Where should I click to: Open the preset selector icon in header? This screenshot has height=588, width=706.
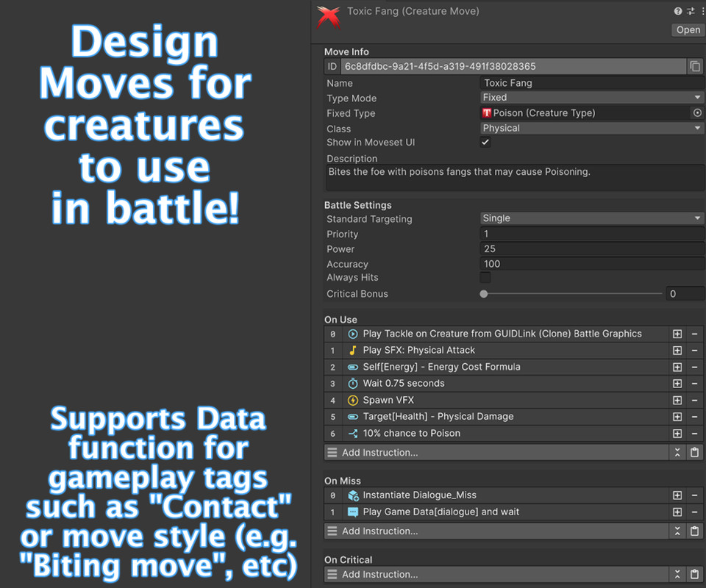[x=691, y=11]
